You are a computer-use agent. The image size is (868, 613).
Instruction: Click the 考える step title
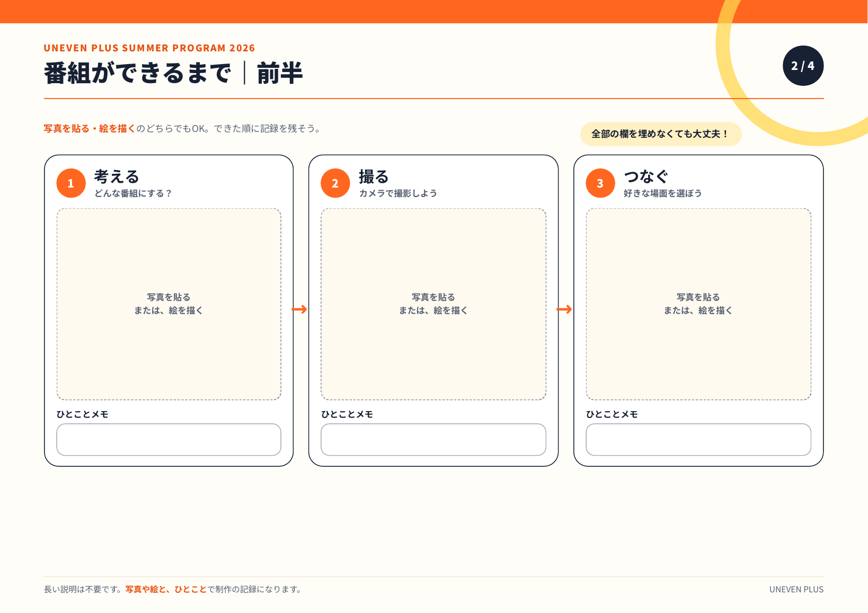[x=117, y=176]
